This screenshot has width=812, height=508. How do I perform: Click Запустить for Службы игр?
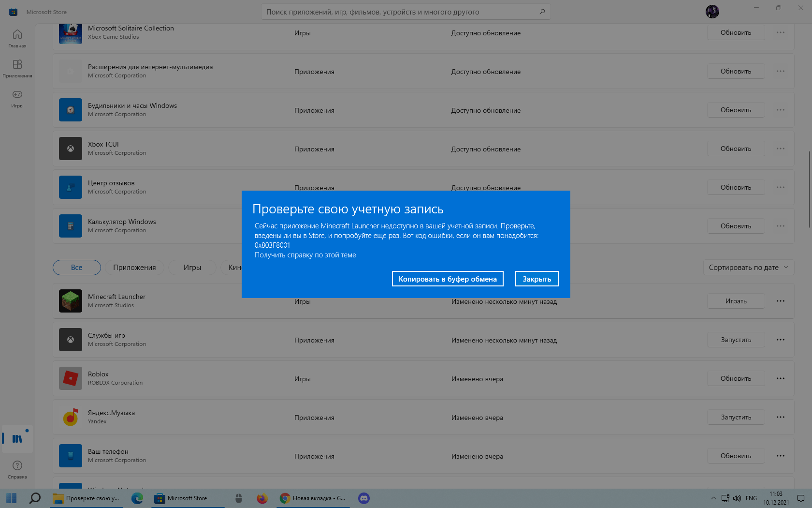point(736,340)
